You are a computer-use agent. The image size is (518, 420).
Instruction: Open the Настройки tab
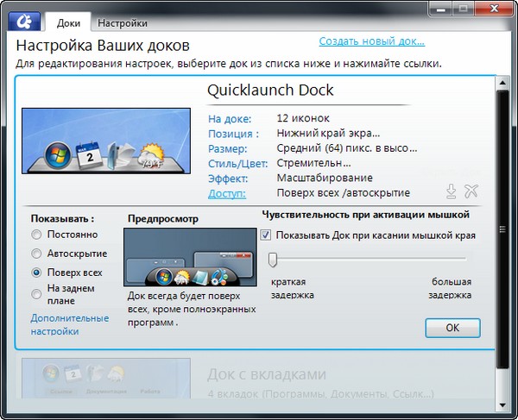123,23
